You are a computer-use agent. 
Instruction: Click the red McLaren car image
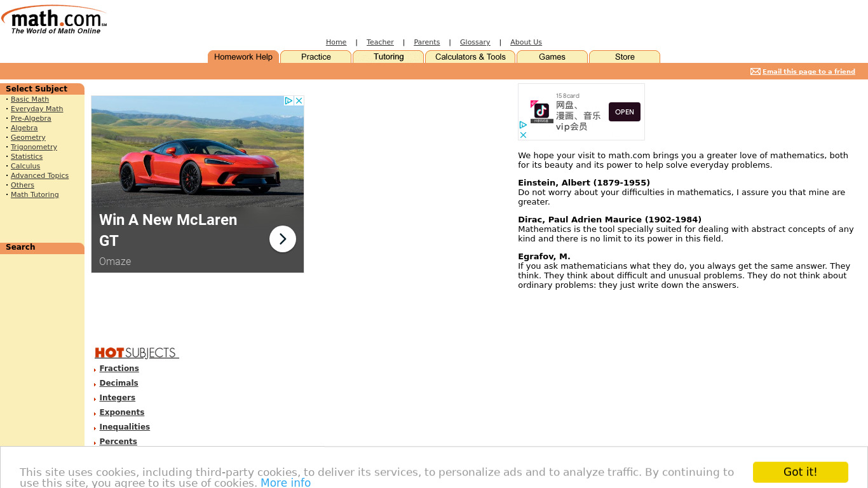[198, 151]
